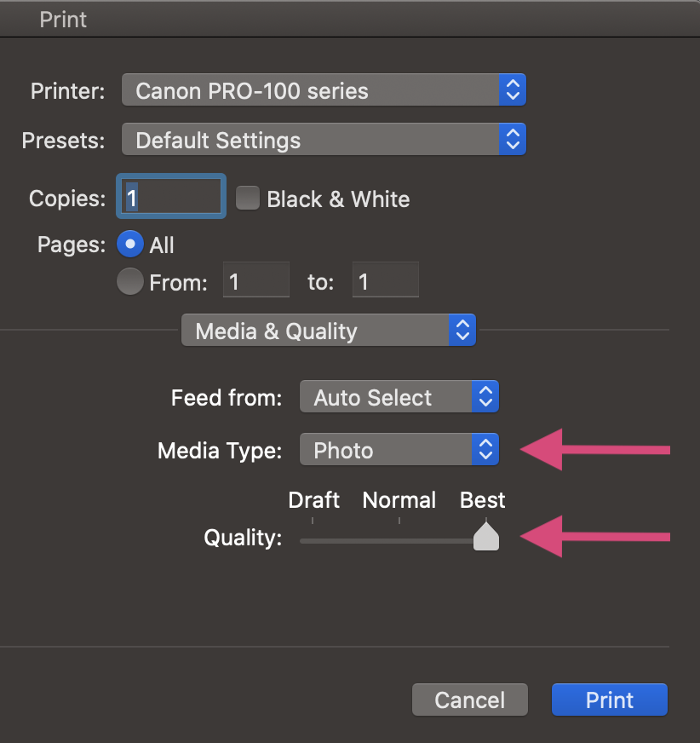Click the blue chevron arrows beside Canon PRO-100 series
This screenshot has width=700, height=743.
pyautogui.click(x=513, y=89)
